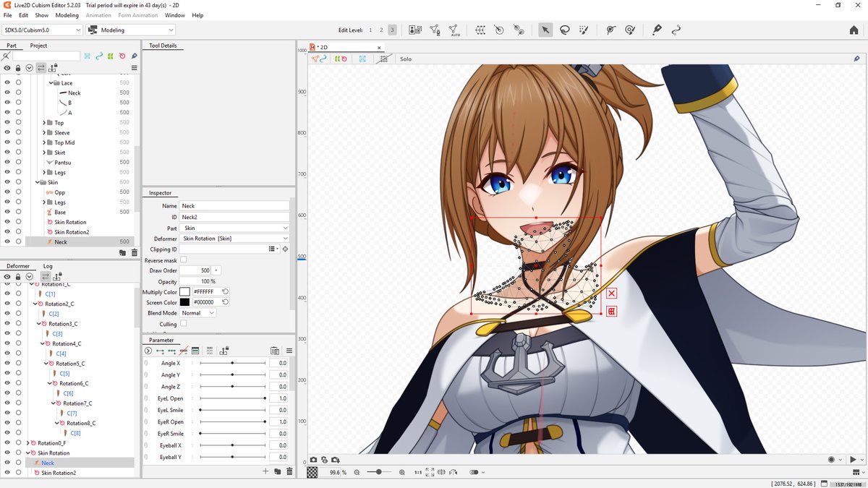Fit canvas to the window view
The width and height of the screenshot is (868, 488).
click(430, 472)
